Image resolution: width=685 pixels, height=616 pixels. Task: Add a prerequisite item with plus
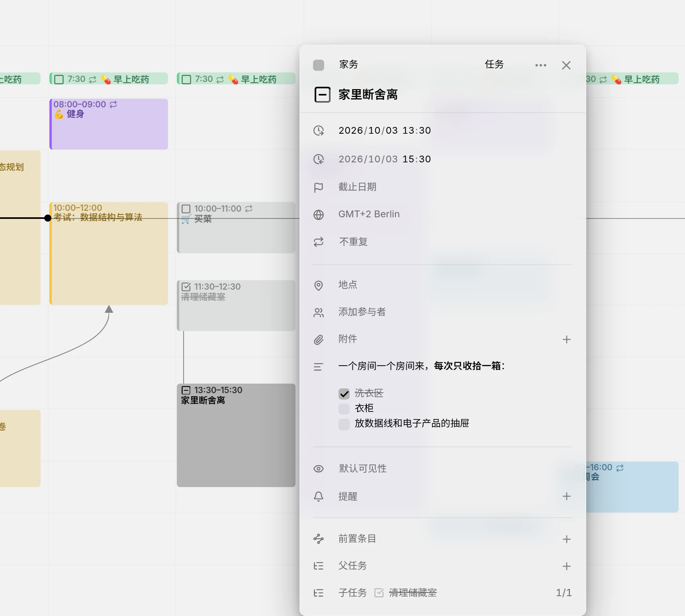pos(566,539)
